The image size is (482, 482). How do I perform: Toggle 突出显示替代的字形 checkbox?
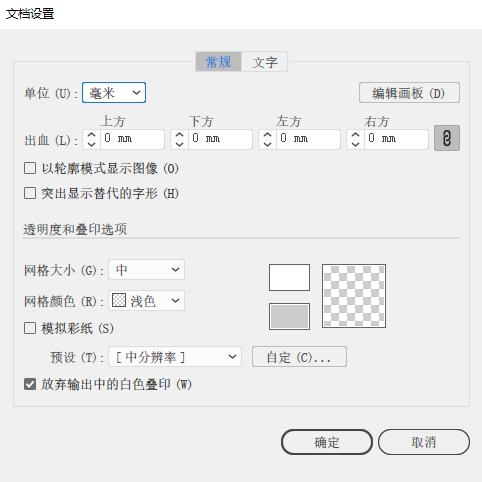[30, 193]
